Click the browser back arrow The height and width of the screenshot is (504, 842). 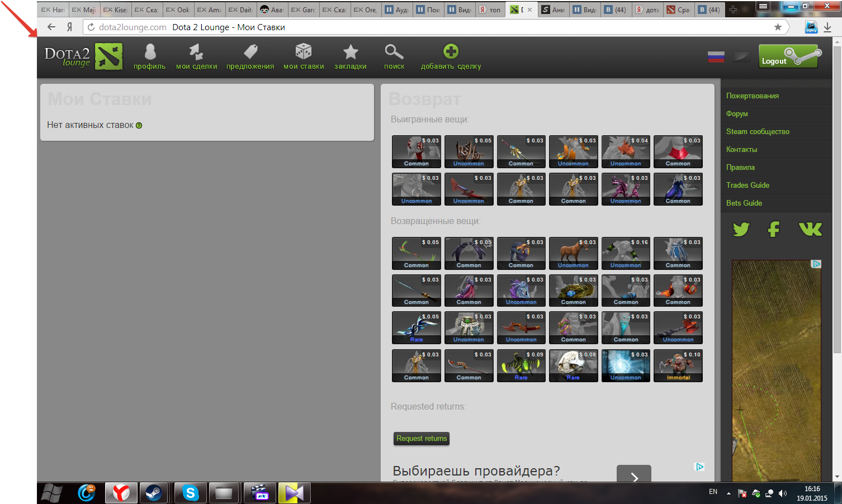(51, 27)
